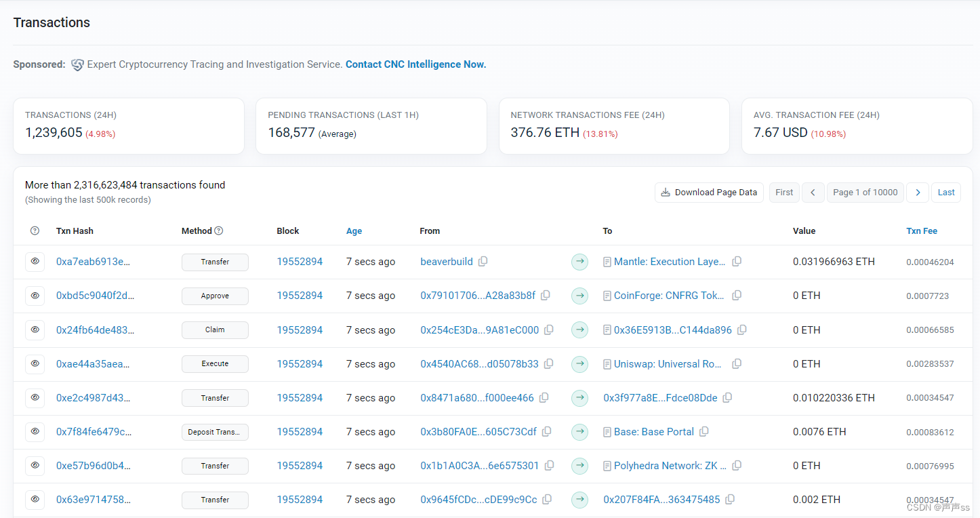
Task: Click the help icon next to Method header
Action: 219,231
